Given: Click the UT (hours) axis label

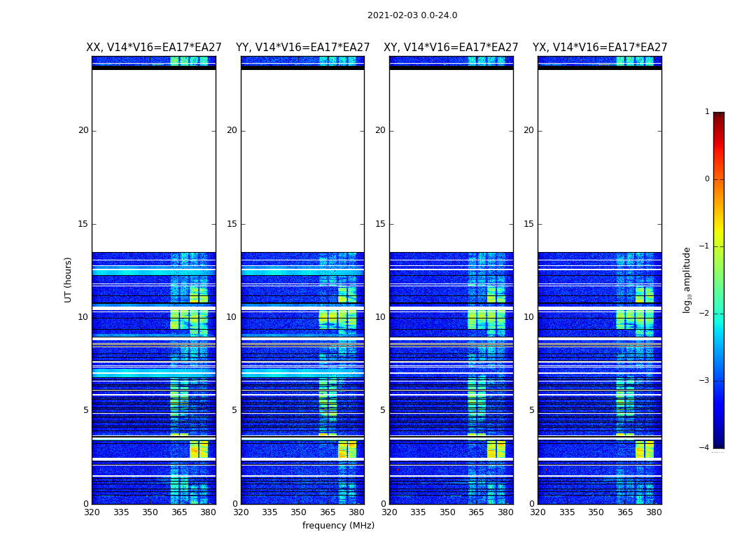Looking at the screenshot, I should (68, 280).
